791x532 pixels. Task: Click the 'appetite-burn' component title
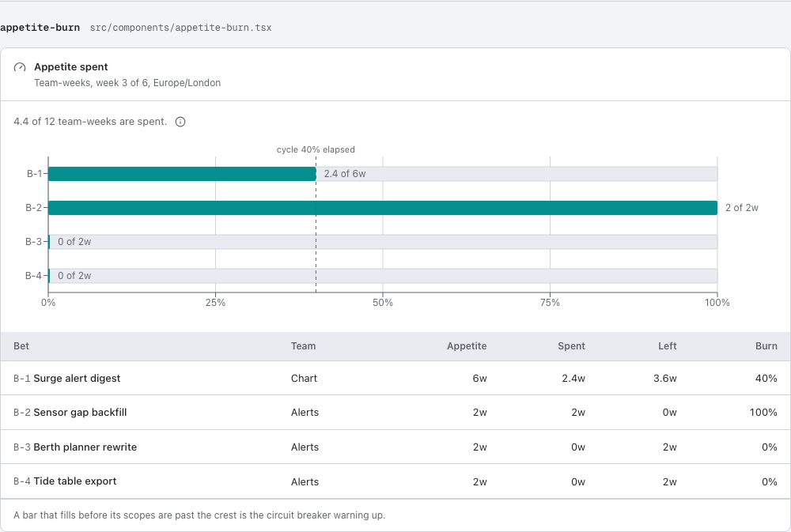[x=40, y=28]
